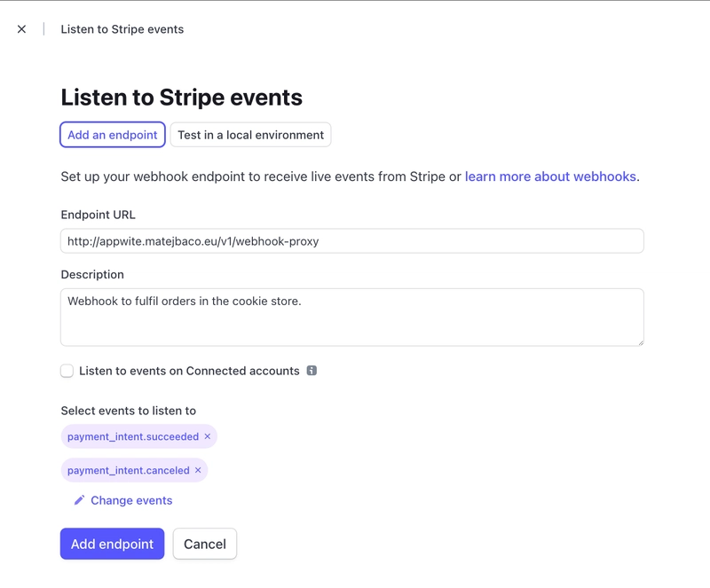The width and height of the screenshot is (710, 588).
Task: Select the payment_intent.succeeded event chip
Action: 131,436
